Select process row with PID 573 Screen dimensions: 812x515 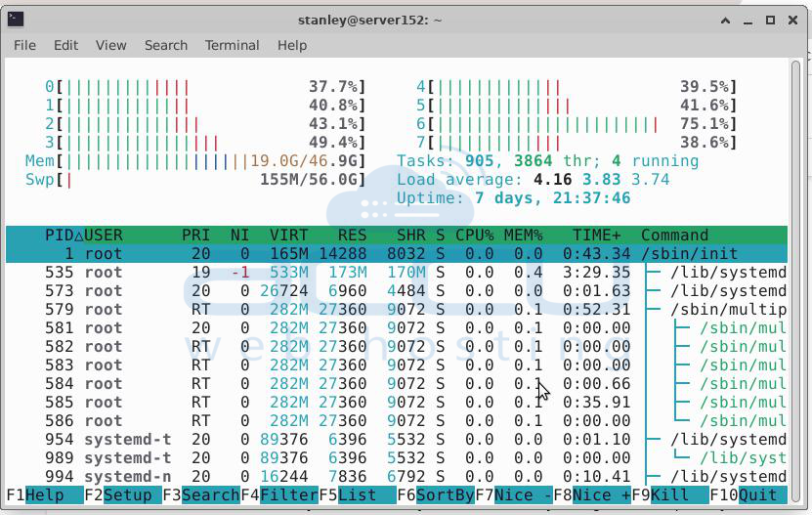(x=397, y=291)
